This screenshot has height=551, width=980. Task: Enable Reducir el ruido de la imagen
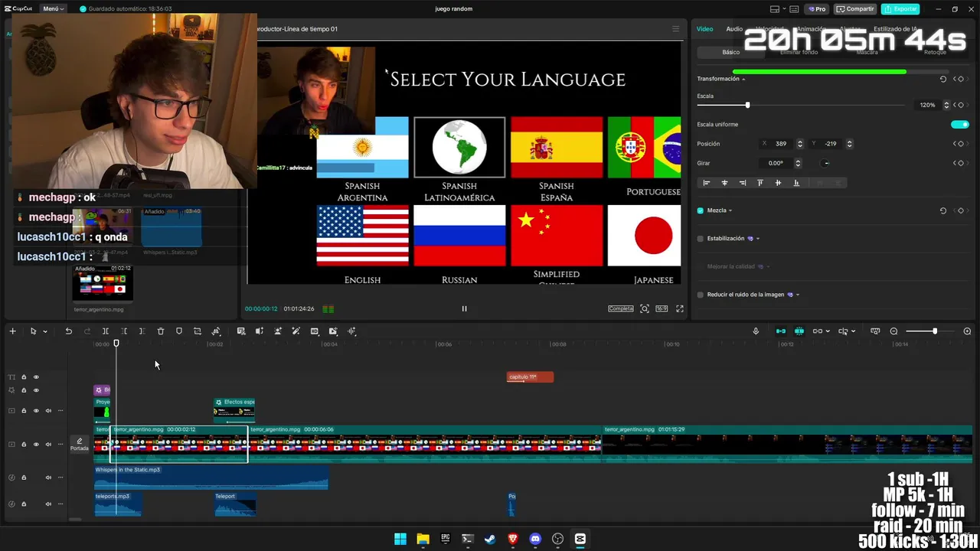click(701, 295)
